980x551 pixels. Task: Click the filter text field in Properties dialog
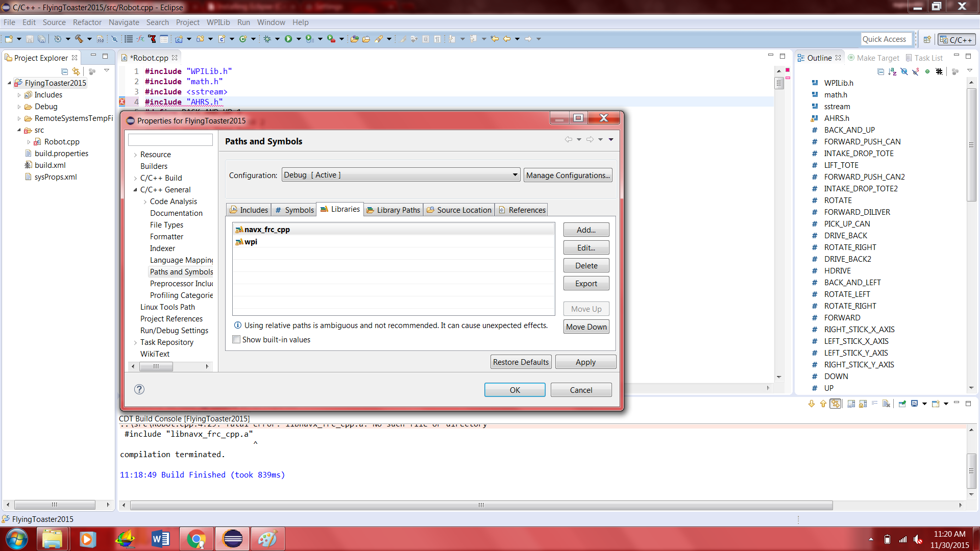[170, 140]
